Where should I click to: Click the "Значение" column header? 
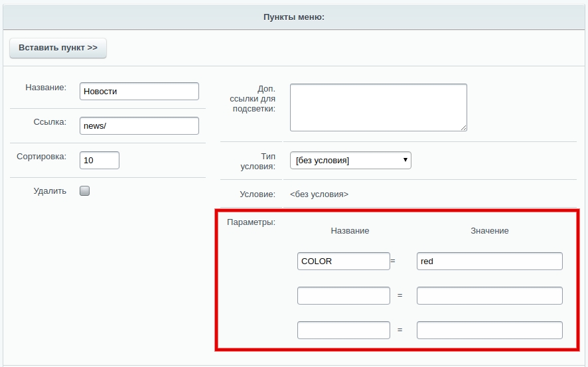489,230
